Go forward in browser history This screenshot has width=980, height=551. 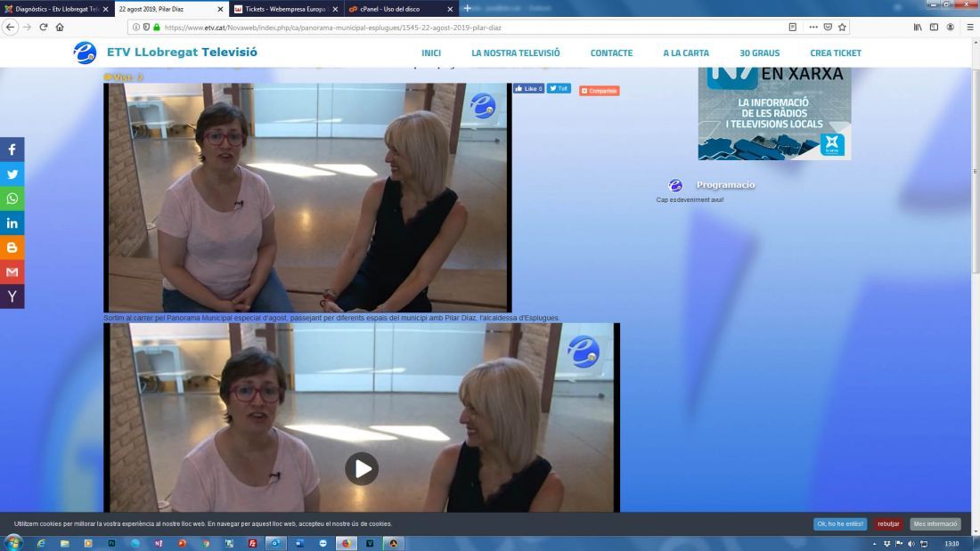coord(27,27)
